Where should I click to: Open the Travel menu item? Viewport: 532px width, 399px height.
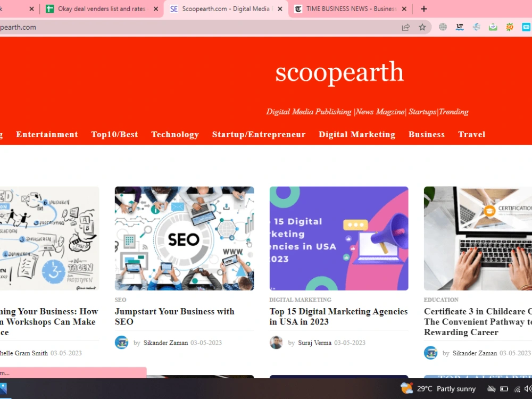[471, 135]
